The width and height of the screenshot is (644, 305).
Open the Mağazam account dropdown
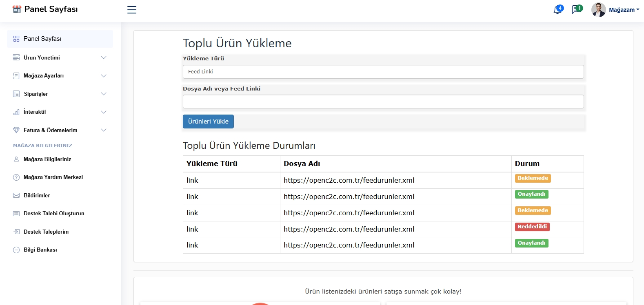coord(624,10)
